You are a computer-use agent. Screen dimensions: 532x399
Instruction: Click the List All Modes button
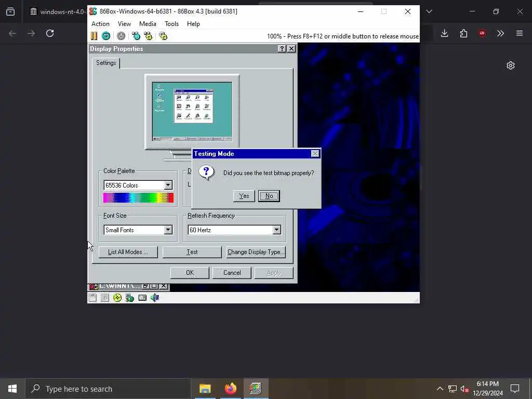[x=128, y=252]
